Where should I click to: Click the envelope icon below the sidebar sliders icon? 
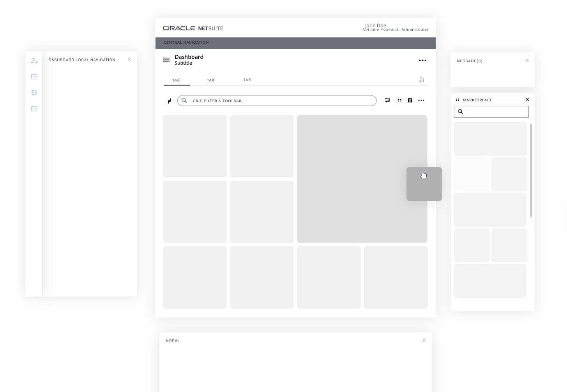pyautogui.click(x=34, y=109)
